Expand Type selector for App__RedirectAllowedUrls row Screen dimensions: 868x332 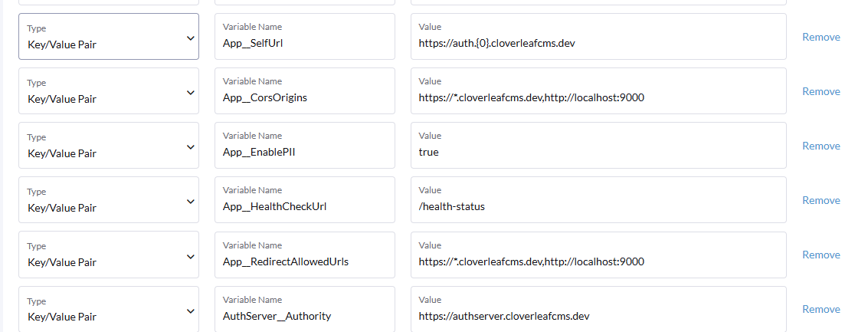tap(109, 255)
